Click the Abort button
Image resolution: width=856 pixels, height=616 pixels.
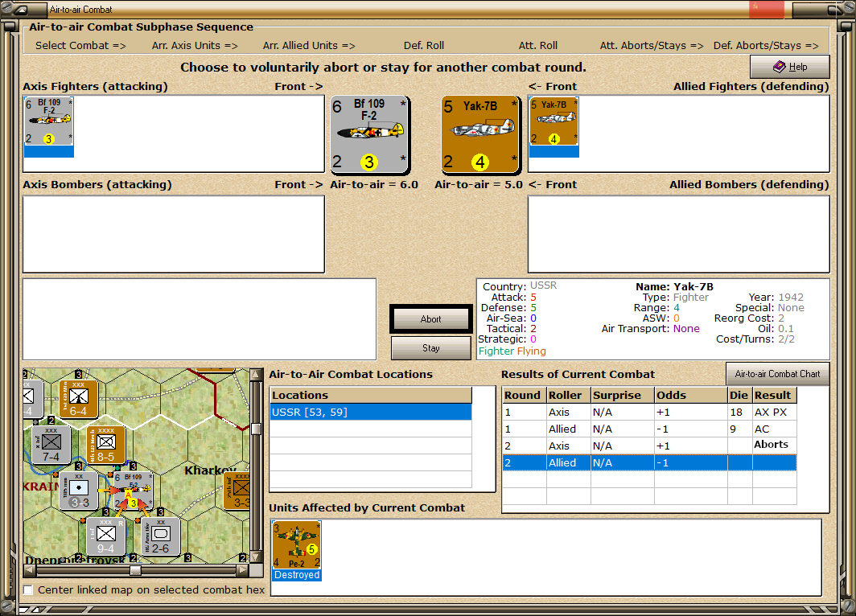click(x=430, y=319)
